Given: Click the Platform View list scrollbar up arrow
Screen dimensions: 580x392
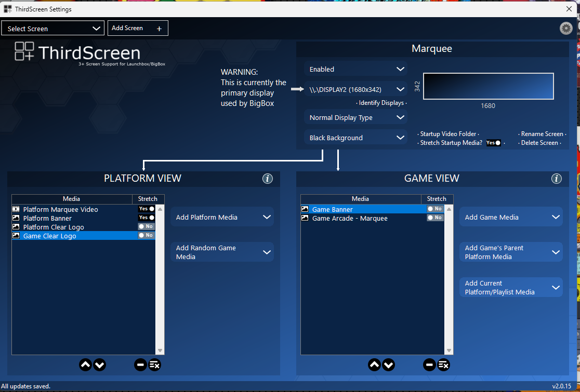Looking at the screenshot, I should tap(160, 209).
